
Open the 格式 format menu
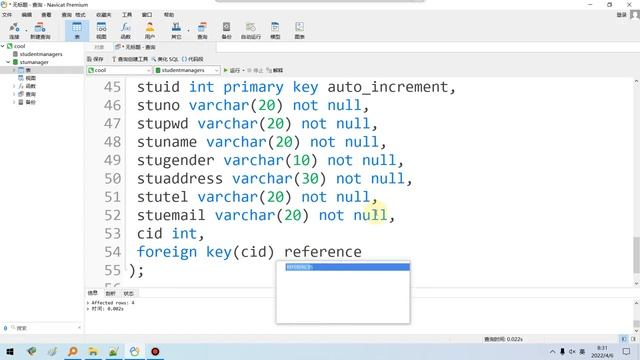[80, 15]
